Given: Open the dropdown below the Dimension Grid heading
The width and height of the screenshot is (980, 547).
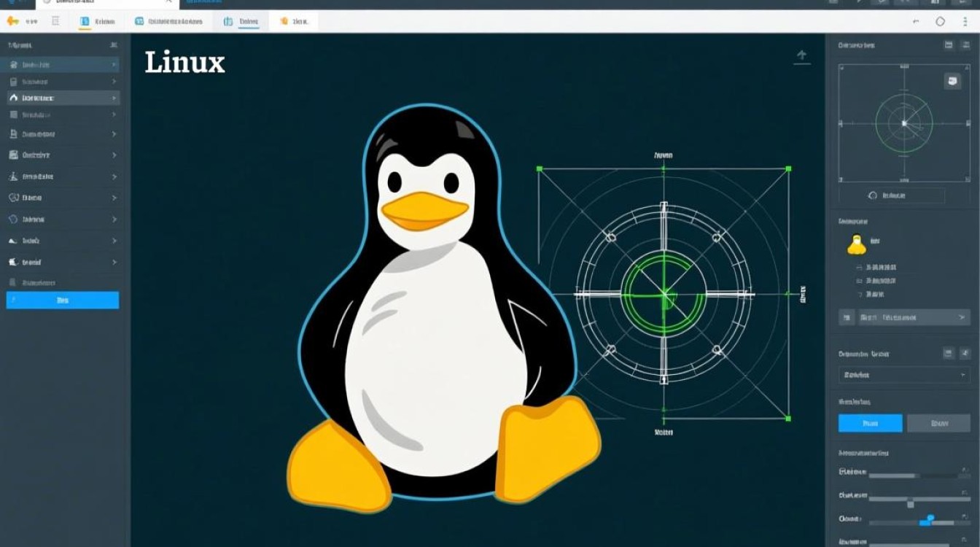Looking at the screenshot, I should tap(903, 374).
